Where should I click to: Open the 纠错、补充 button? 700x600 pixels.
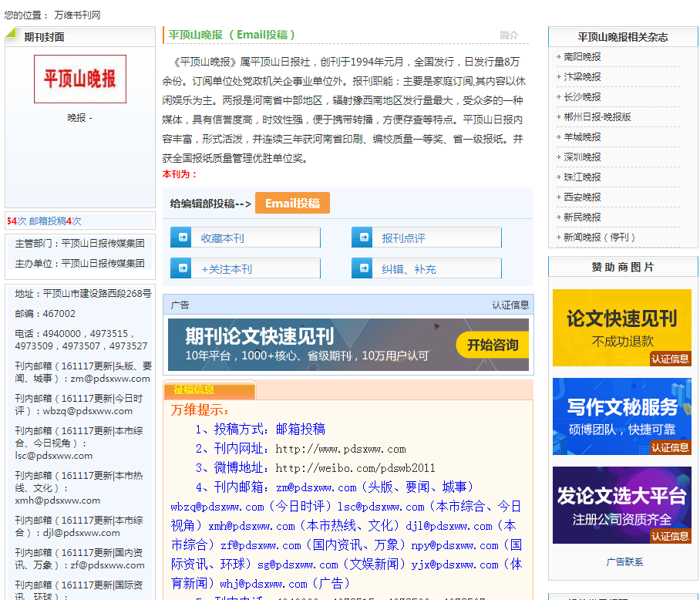[426, 268]
